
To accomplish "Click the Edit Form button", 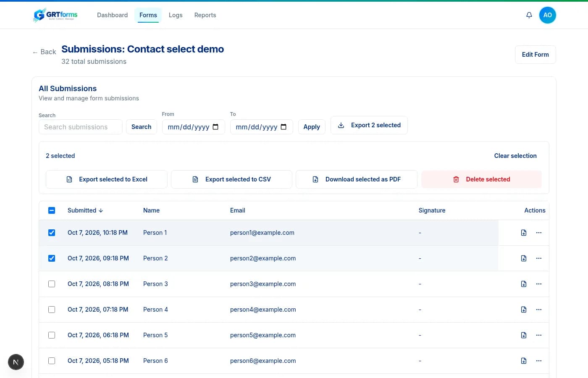I will pos(535,55).
